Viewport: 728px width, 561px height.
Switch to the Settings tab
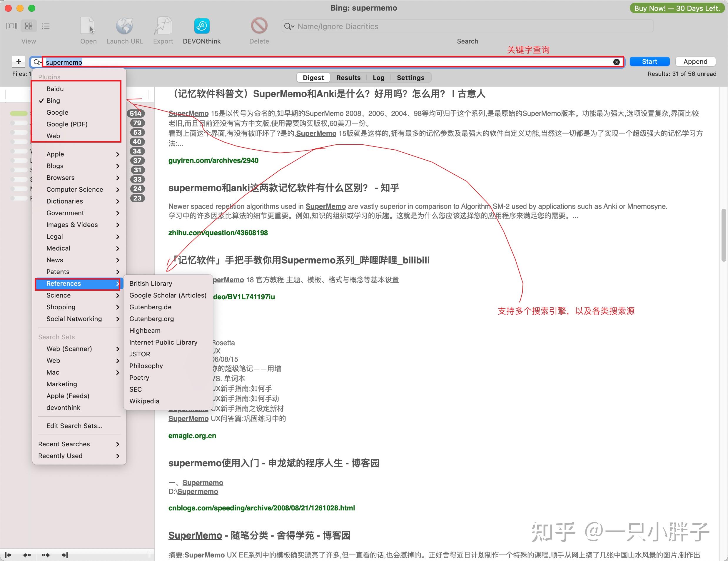coord(410,77)
